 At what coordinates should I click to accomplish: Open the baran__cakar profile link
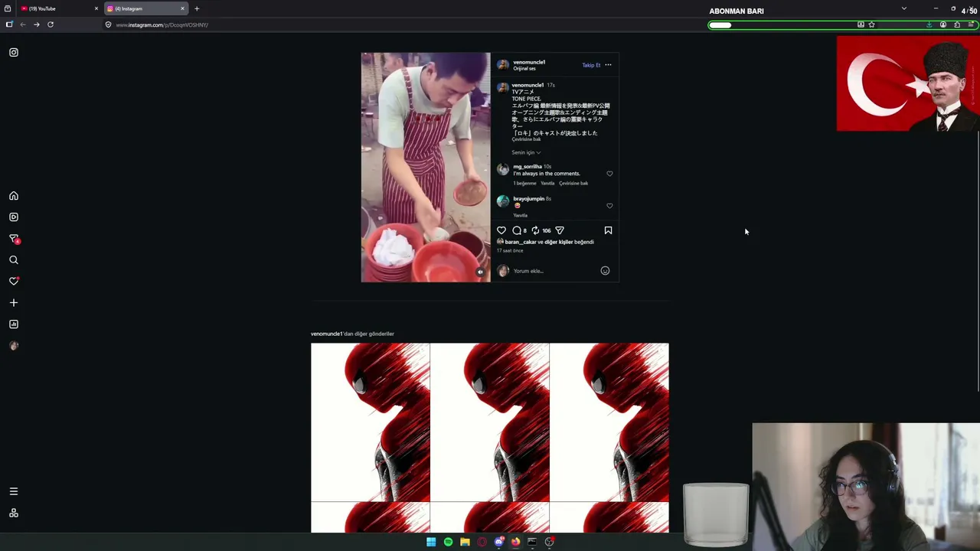(520, 242)
